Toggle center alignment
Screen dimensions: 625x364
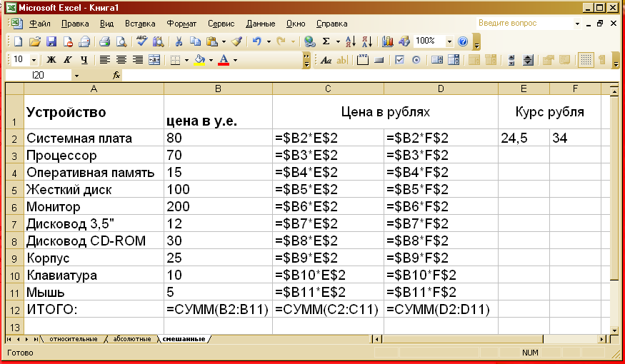coord(121,60)
